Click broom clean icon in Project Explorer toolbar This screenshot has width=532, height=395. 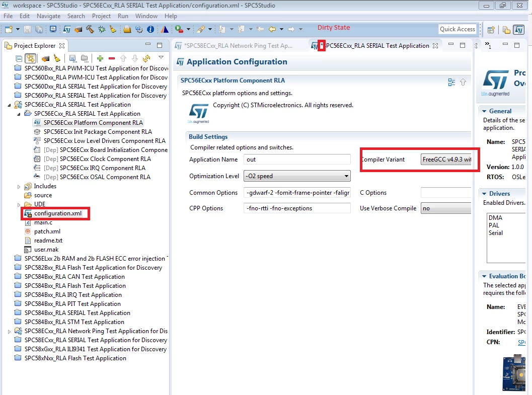pos(57,58)
